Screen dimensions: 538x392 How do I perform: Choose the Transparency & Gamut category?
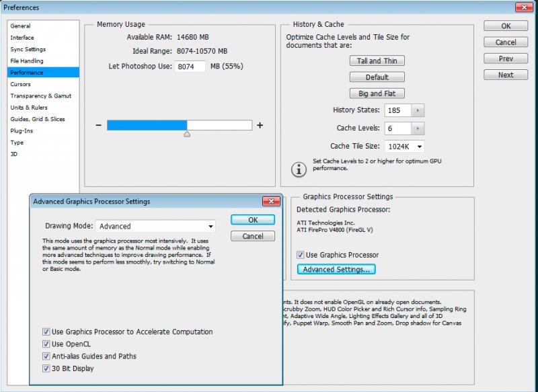43,96
